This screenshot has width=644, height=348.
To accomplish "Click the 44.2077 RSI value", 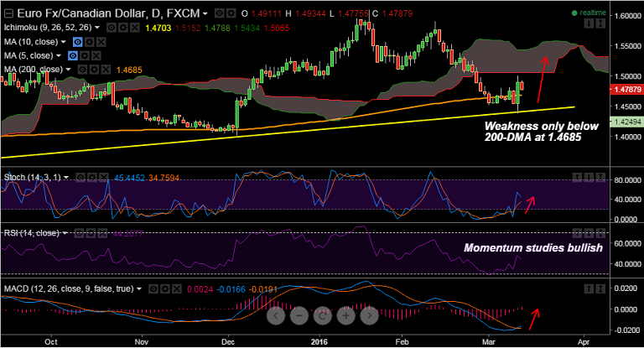I will pos(128,234).
